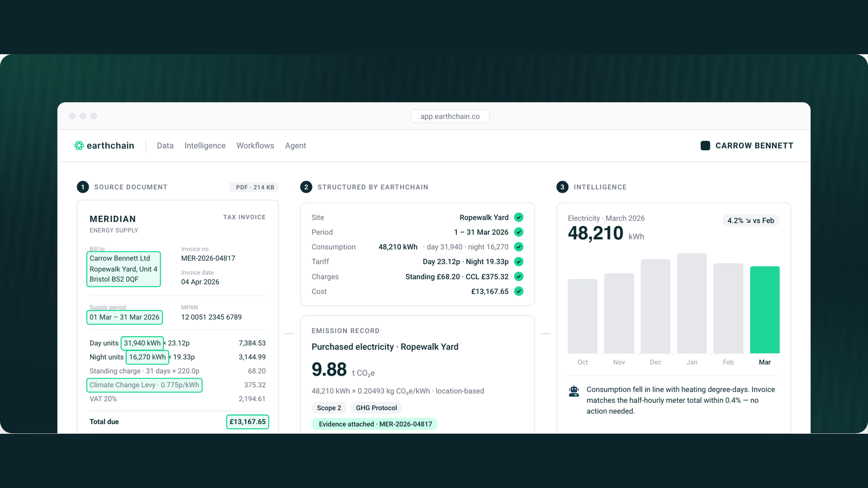Click the Scope 2 tag
This screenshot has height=488, width=868.
click(329, 408)
